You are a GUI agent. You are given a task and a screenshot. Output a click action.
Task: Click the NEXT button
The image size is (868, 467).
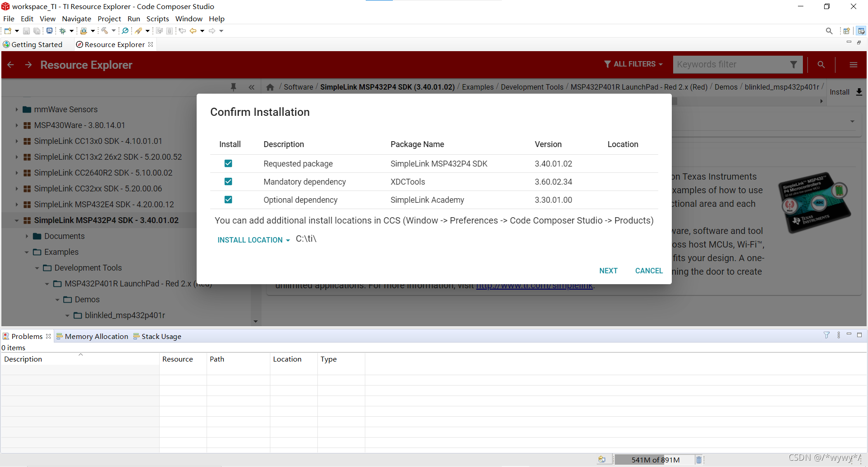tap(609, 271)
